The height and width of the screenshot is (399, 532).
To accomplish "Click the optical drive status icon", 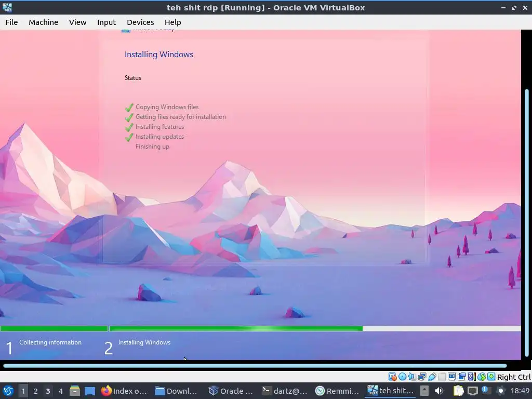I will [403, 377].
